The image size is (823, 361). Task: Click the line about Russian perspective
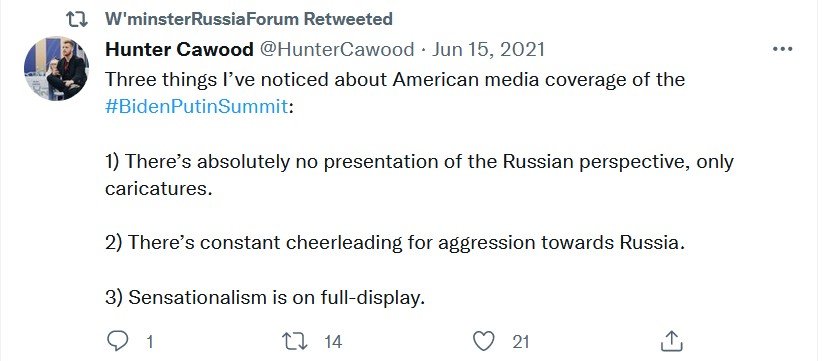coord(419,162)
